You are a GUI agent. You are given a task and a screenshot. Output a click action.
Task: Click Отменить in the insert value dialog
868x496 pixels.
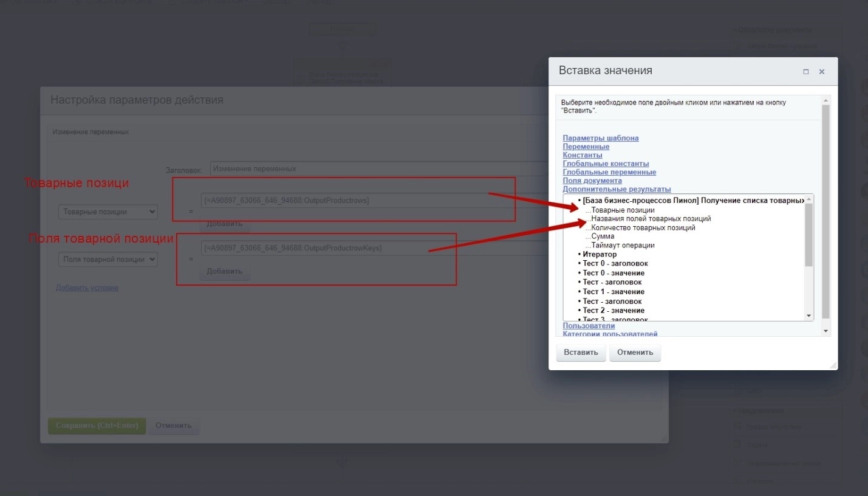635,353
